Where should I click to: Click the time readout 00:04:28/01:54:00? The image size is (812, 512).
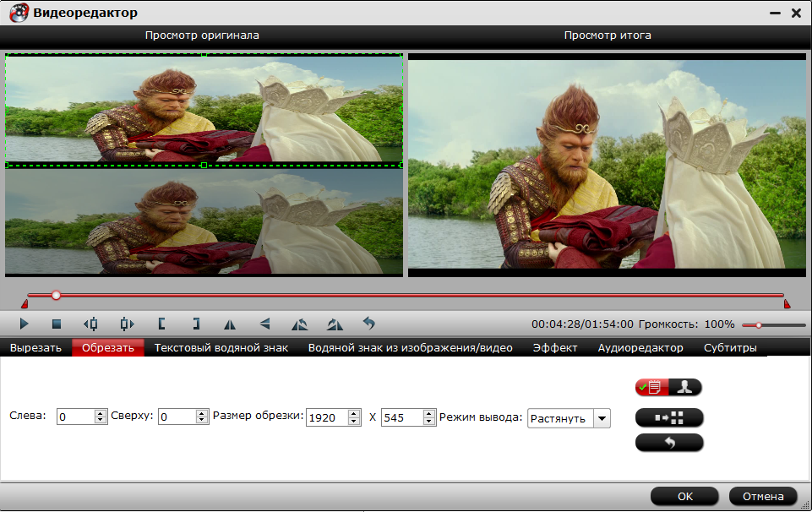582,324
